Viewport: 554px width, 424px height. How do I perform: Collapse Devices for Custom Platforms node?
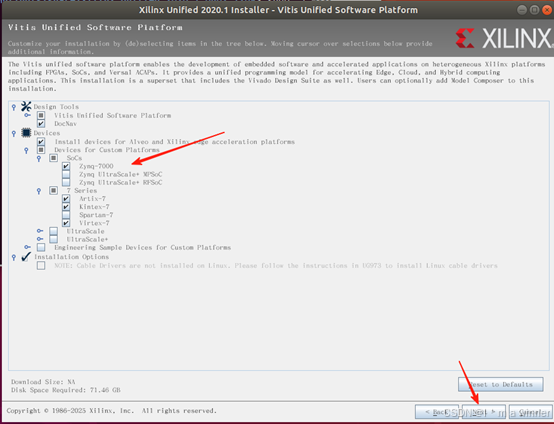point(26,151)
